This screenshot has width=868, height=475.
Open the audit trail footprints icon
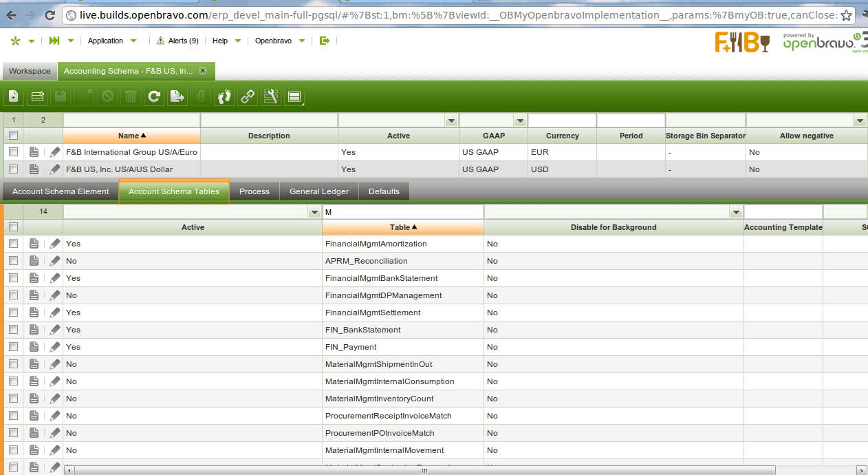pyautogui.click(x=224, y=97)
